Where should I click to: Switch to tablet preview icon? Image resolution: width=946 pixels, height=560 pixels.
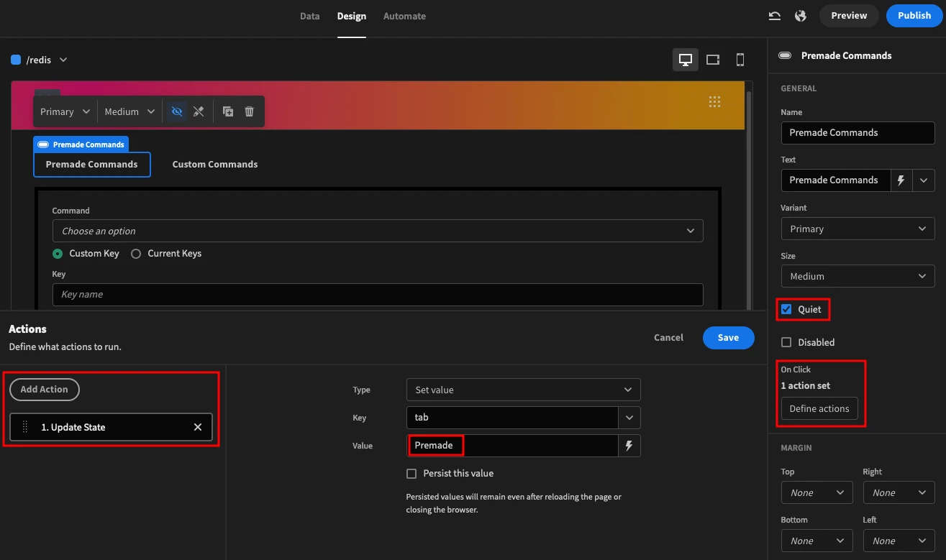[x=713, y=60]
